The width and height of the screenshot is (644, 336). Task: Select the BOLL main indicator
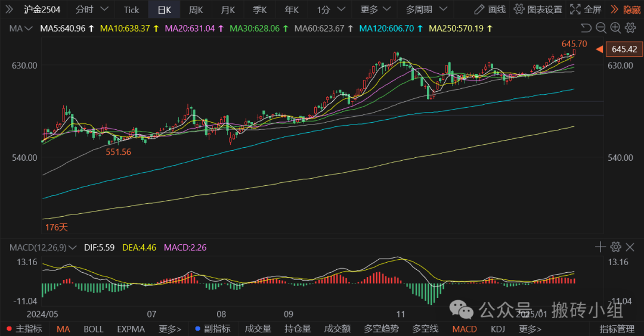93,329
